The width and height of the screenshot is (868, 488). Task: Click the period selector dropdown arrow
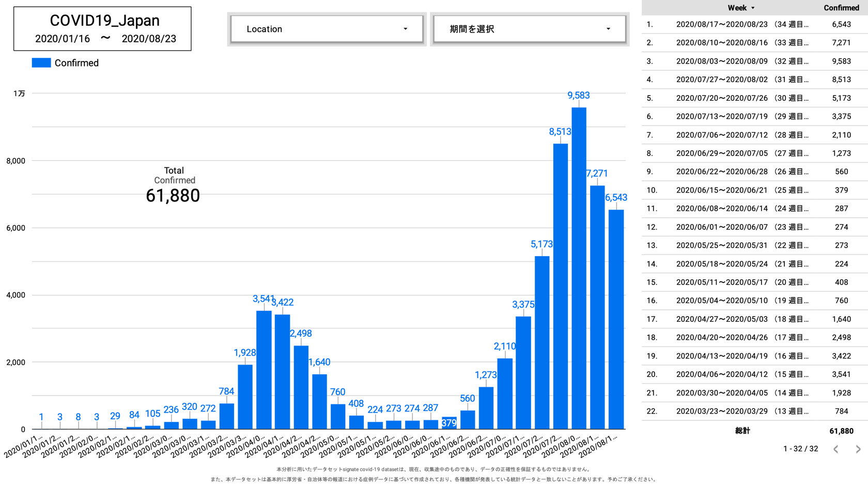(608, 29)
